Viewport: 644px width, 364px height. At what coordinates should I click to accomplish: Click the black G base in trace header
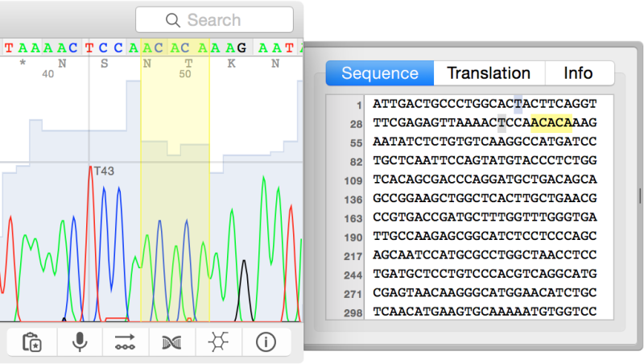242,48
